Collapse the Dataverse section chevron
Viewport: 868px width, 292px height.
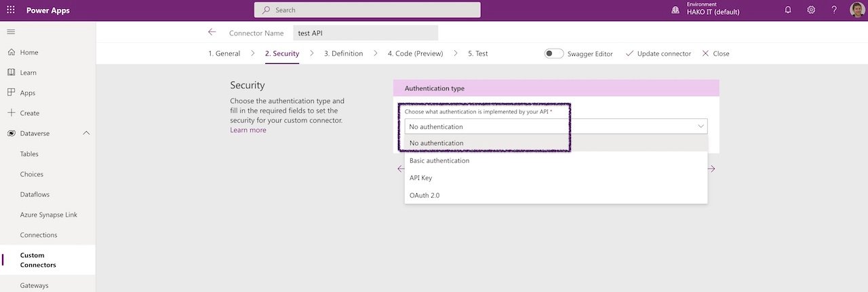86,134
